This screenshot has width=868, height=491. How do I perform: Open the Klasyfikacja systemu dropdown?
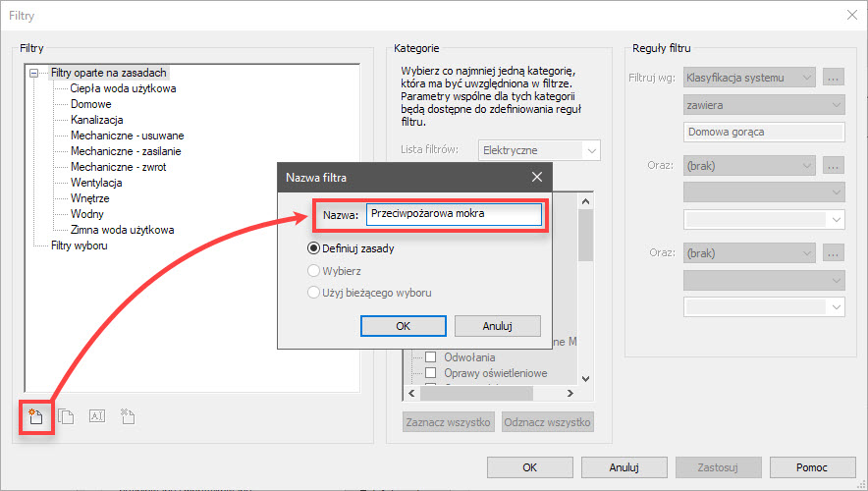tap(806, 77)
